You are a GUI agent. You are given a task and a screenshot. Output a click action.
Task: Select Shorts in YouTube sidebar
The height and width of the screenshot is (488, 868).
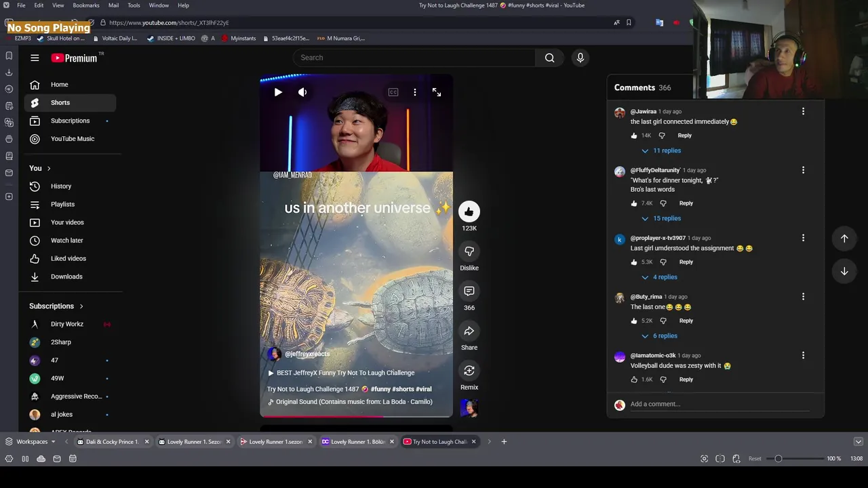coord(70,102)
